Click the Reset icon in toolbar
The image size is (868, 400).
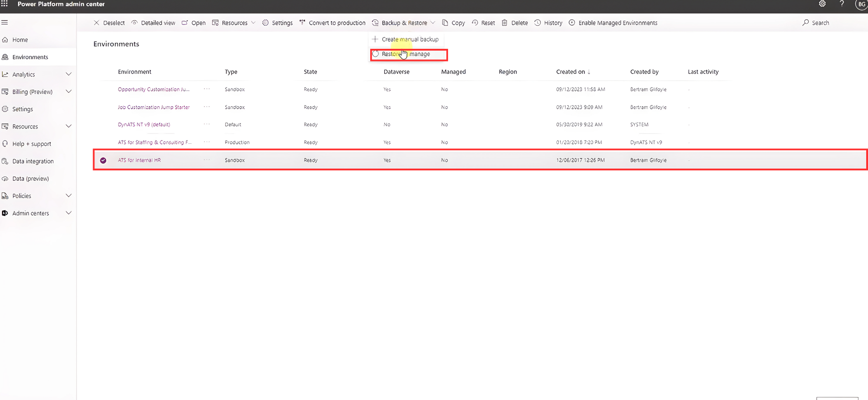[475, 23]
